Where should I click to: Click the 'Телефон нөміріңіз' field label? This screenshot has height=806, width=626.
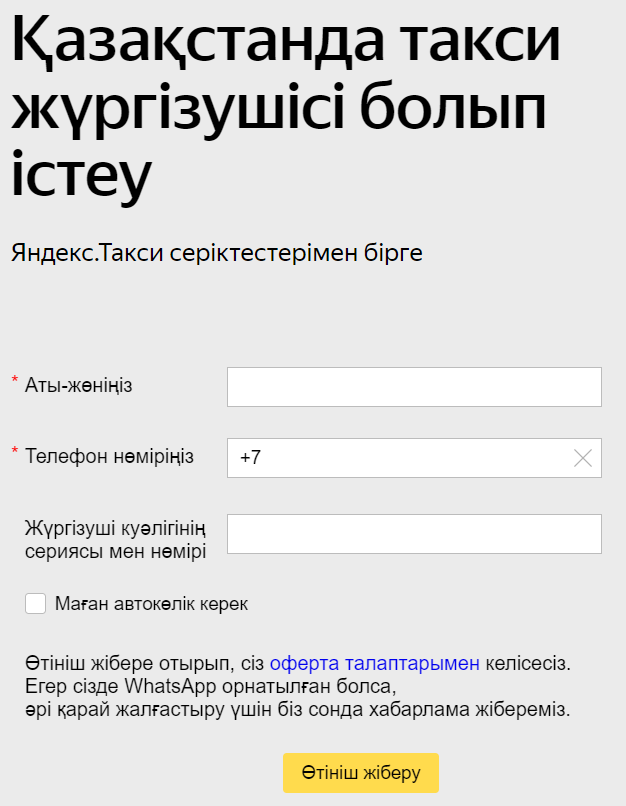click(x=109, y=456)
